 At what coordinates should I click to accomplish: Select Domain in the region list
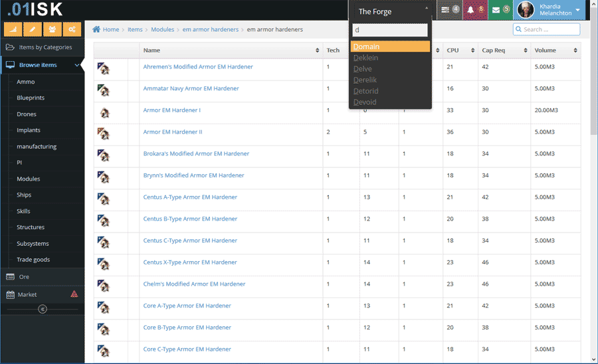click(x=390, y=46)
